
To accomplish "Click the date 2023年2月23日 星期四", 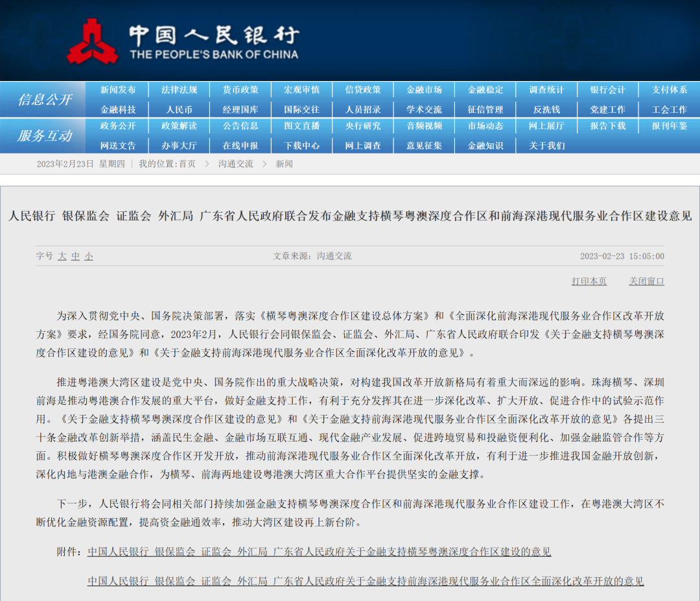I will 81,164.
